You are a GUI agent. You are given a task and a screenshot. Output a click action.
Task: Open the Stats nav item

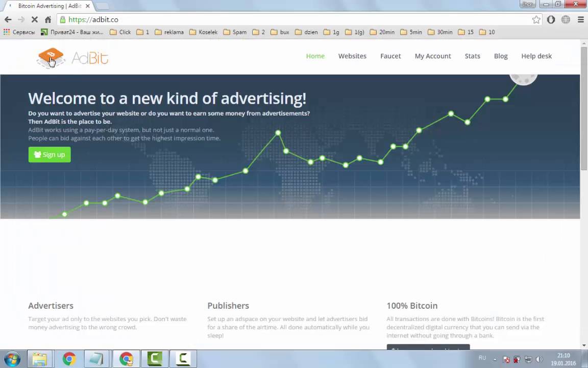click(x=472, y=56)
